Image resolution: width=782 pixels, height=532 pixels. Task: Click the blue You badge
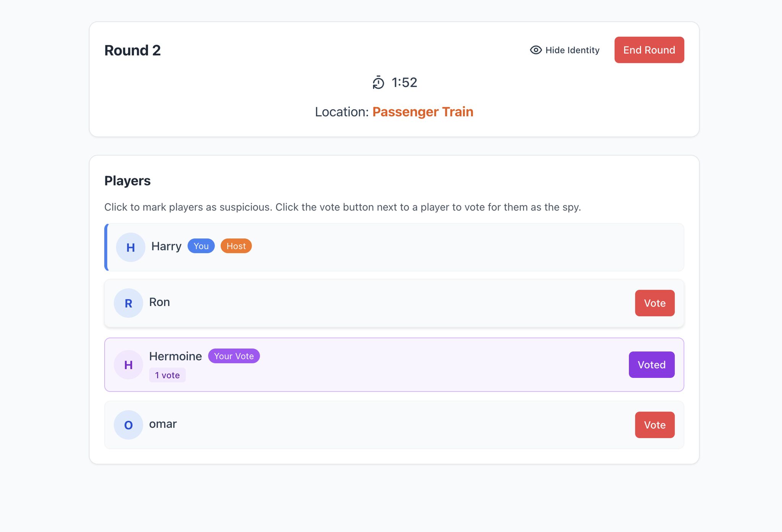click(x=201, y=246)
